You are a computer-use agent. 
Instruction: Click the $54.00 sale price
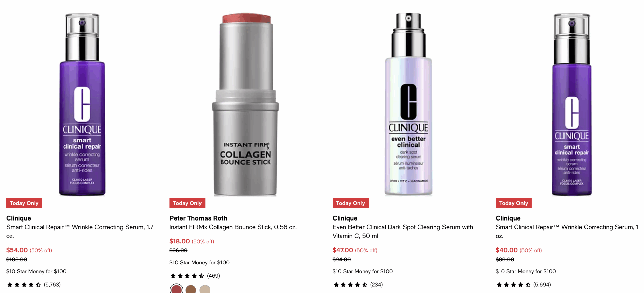[17, 250]
